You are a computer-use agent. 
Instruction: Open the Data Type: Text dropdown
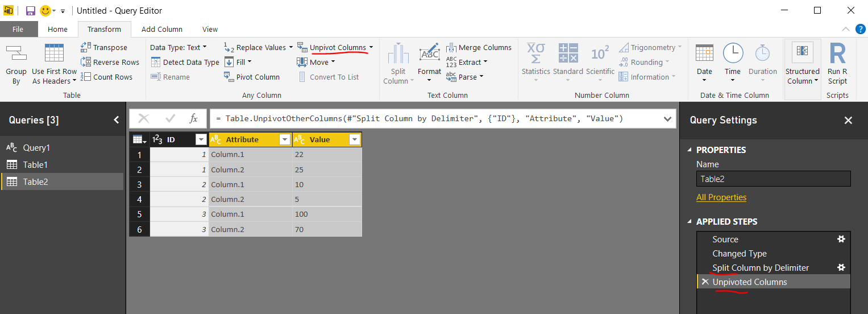coord(178,47)
